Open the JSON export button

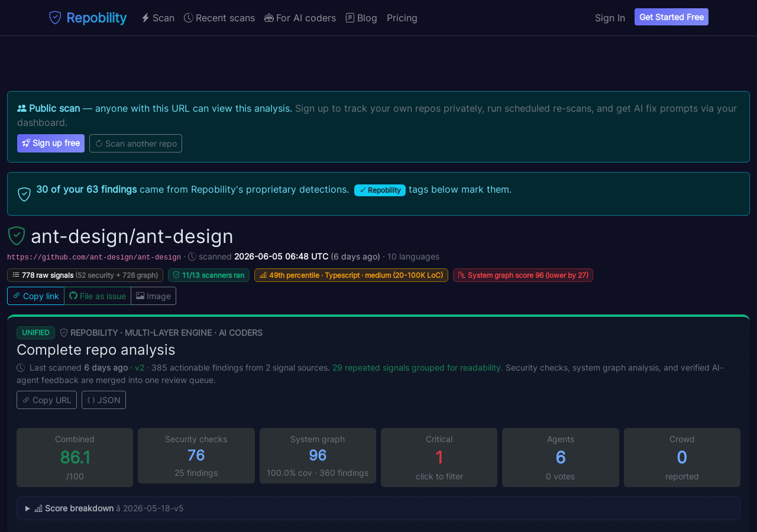point(103,400)
